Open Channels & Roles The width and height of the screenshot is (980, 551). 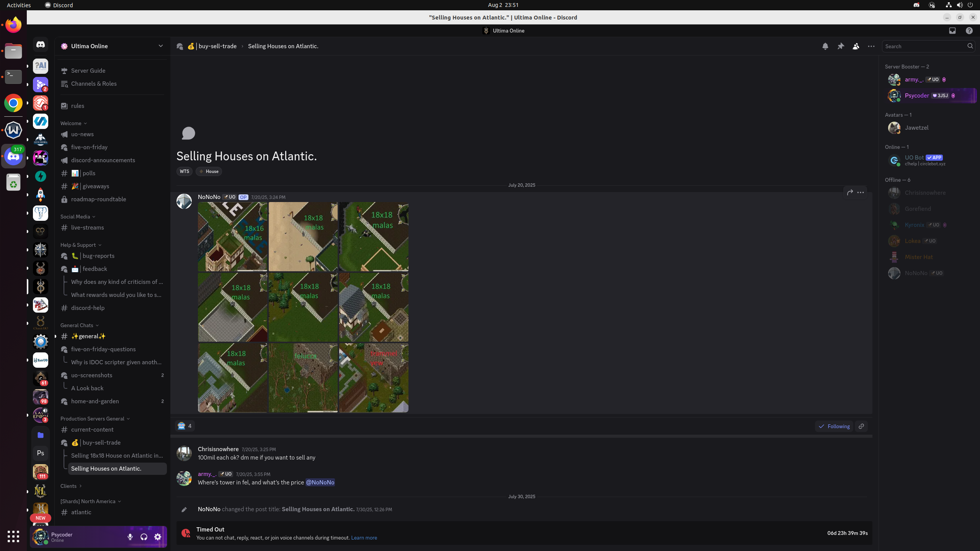pyautogui.click(x=112, y=83)
